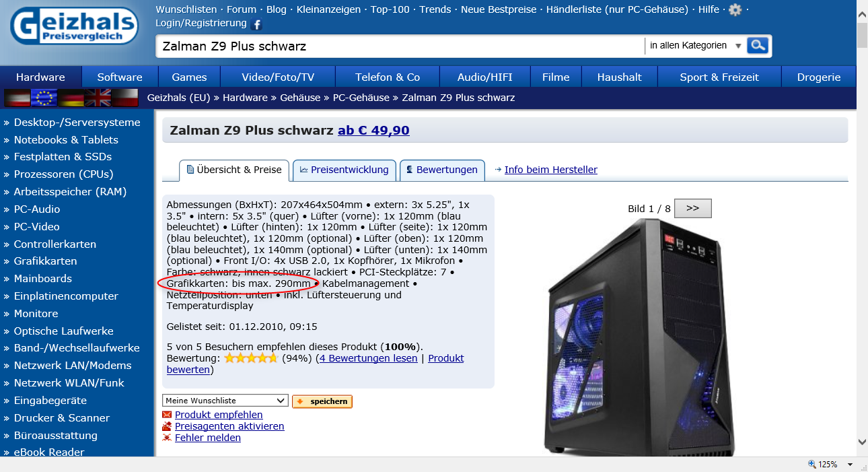Open Festplatten & SSDs in the sidebar
Viewport: 868px width, 472px height.
tap(63, 157)
